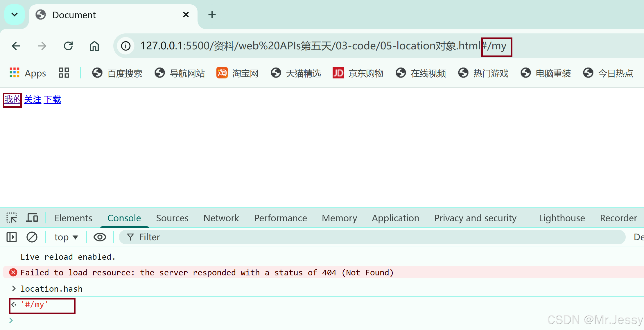View site information icon in address bar
Image resolution: width=644 pixels, height=330 pixels.
125,46
